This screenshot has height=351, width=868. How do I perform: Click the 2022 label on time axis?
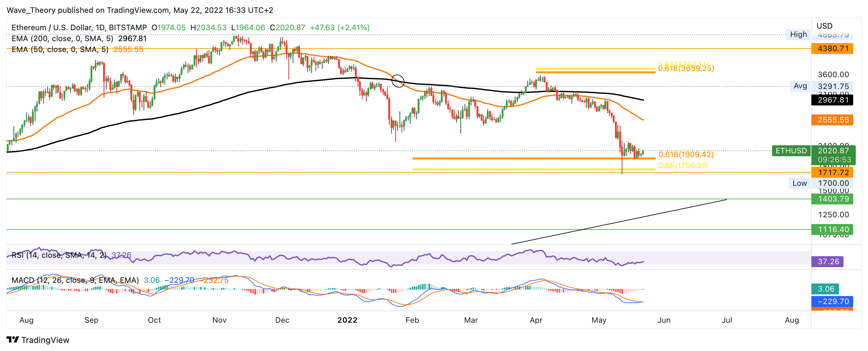tap(347, 320)
